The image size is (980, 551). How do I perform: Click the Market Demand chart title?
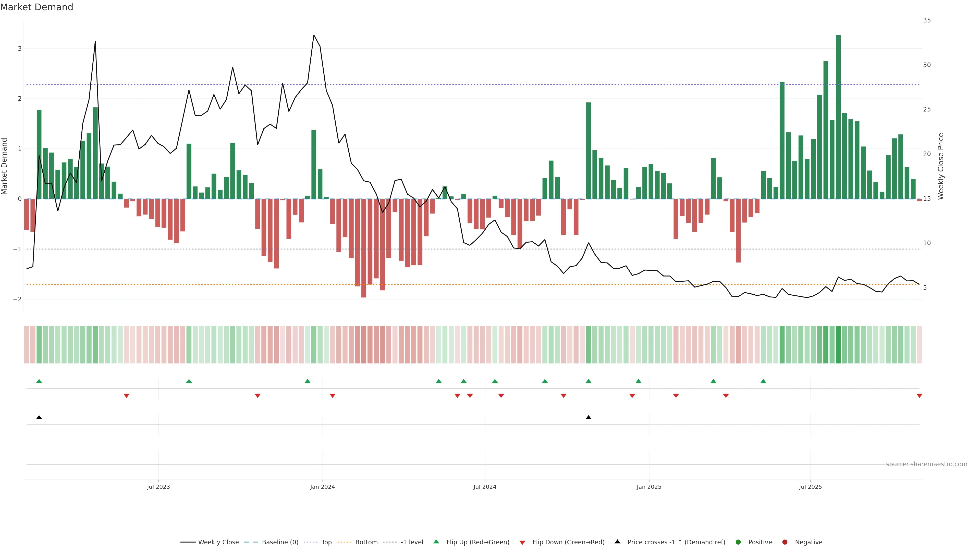point(36,7)
